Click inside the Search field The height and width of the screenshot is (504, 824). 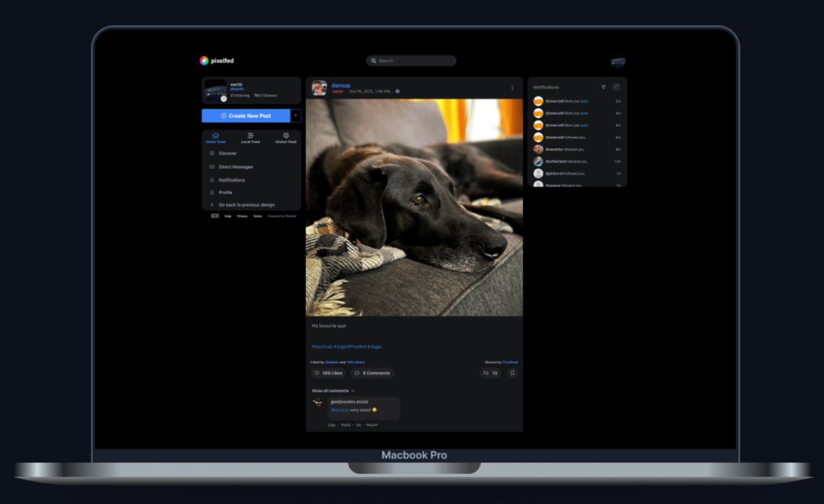(411, 60)
